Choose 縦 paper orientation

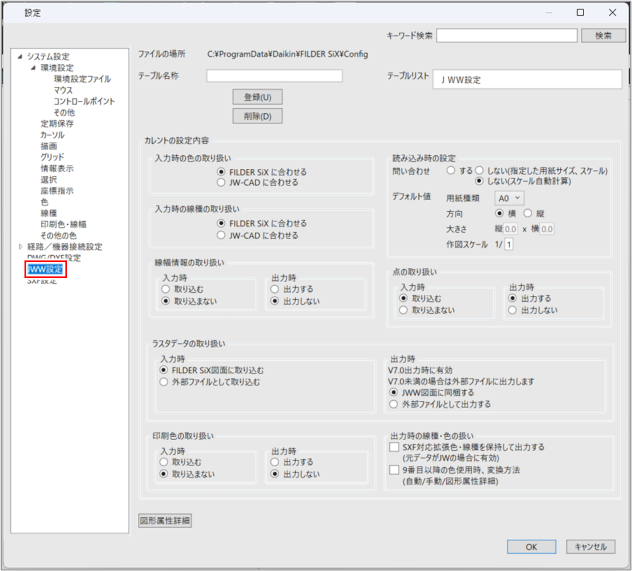click(527, 213)
